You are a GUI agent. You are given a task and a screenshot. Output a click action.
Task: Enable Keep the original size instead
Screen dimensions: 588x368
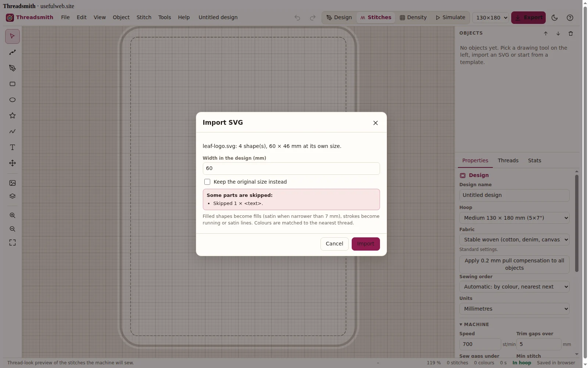(x=207, y=182)
